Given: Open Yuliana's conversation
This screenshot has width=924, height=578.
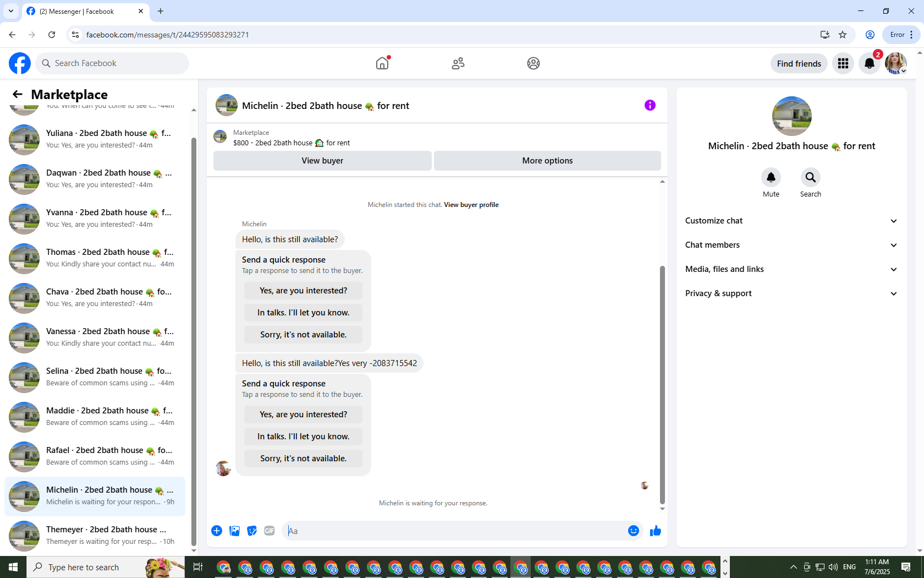Looking at the screenshot, I should (x=95, y=139).
